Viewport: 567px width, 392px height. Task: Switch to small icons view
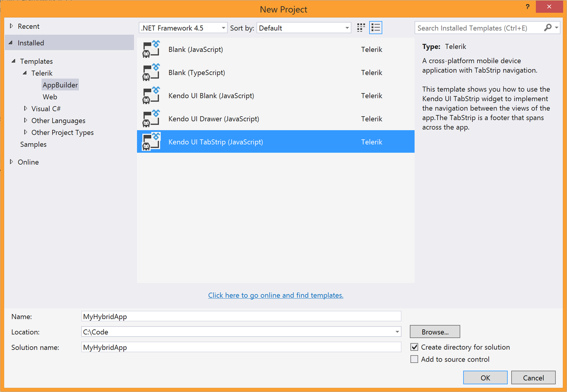pyautogui.click(x=361, y=28)
